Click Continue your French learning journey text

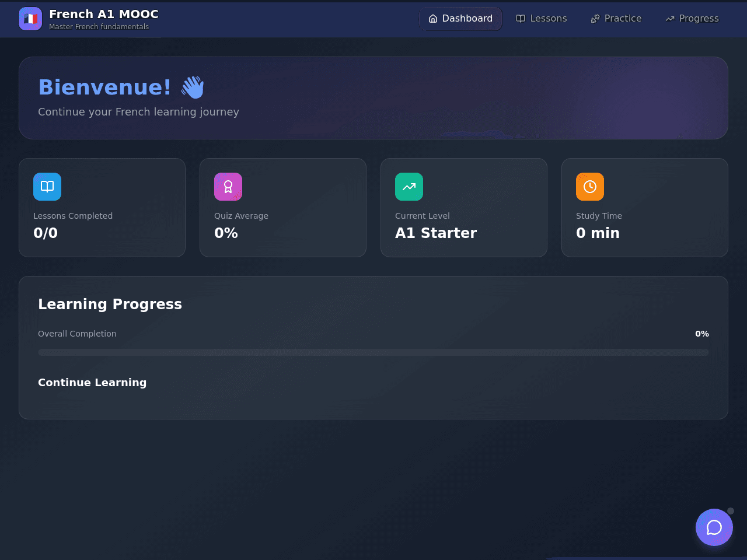pyautogui.click(x=138, y=112)
